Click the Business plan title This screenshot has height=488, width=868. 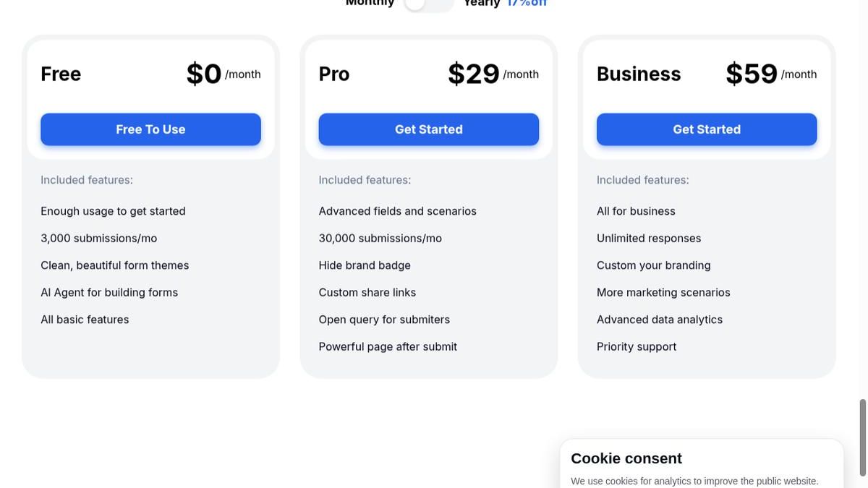tap(639, 72)
